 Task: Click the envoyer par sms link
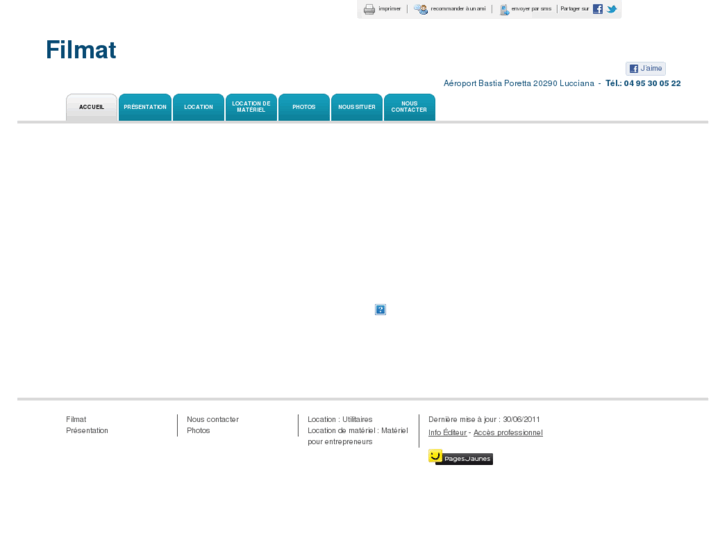pyautogui.click(x=531, y=9)
